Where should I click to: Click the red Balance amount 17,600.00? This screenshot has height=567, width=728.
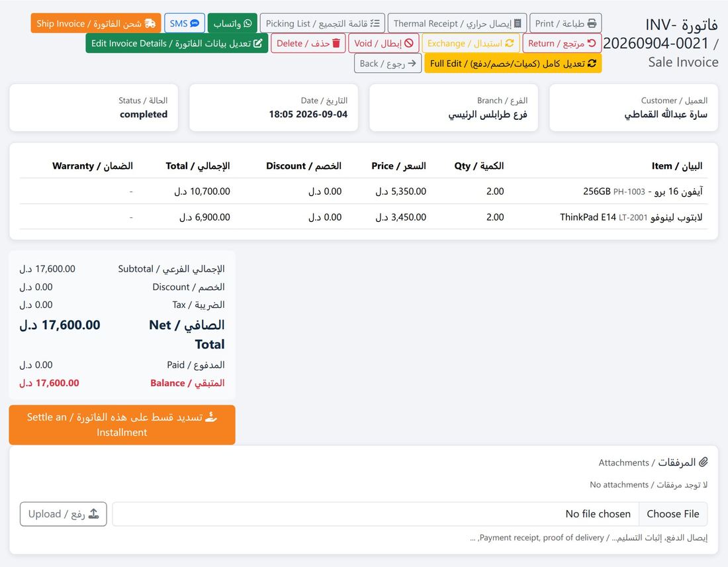click(49, 383)
